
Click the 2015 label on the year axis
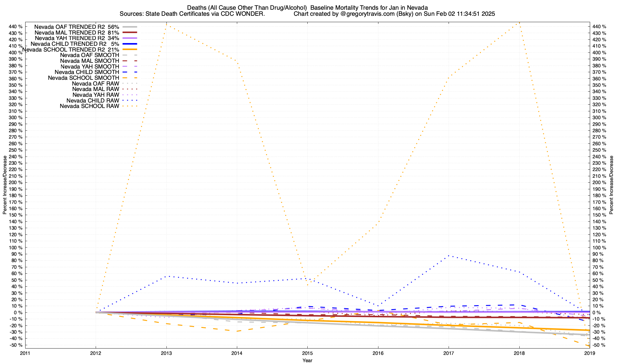click(x=307, y=353)
